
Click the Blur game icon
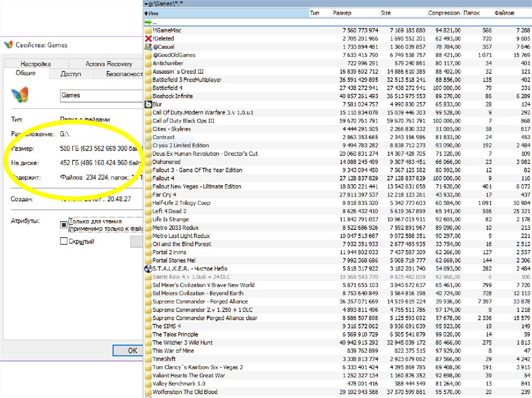(148, 104)
